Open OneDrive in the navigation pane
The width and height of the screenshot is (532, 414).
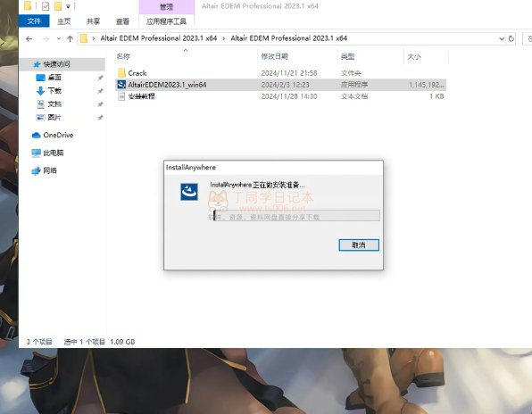[58, 135]
